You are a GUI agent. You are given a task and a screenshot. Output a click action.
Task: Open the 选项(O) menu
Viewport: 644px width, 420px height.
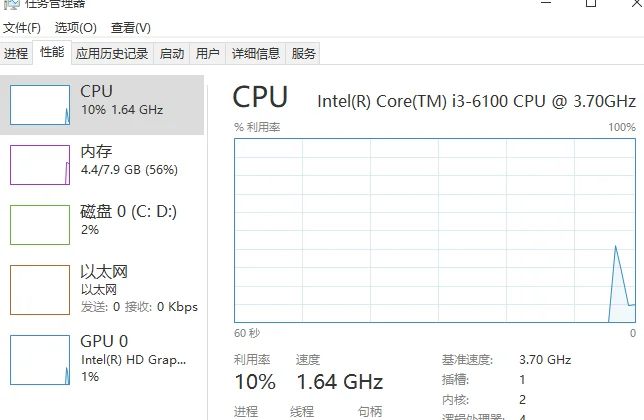[x=76, y=28]
